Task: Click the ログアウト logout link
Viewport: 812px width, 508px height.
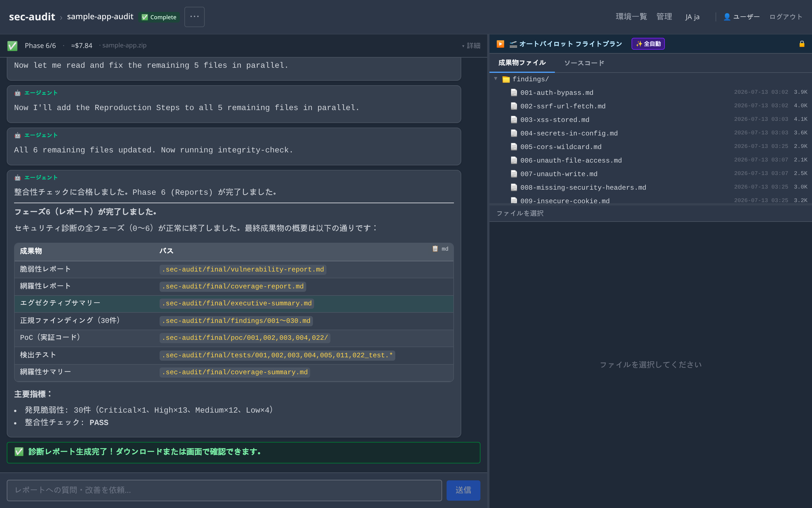Action: pyautogui.click(x=785, y=17)
